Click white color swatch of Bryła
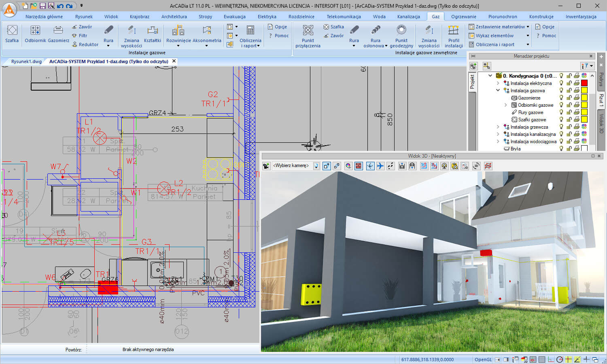Viewport: 607px width, 364px height. [584, 148]
